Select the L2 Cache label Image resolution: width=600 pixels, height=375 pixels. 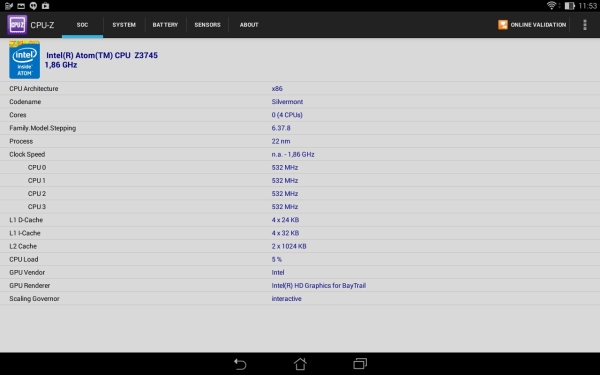23,246
